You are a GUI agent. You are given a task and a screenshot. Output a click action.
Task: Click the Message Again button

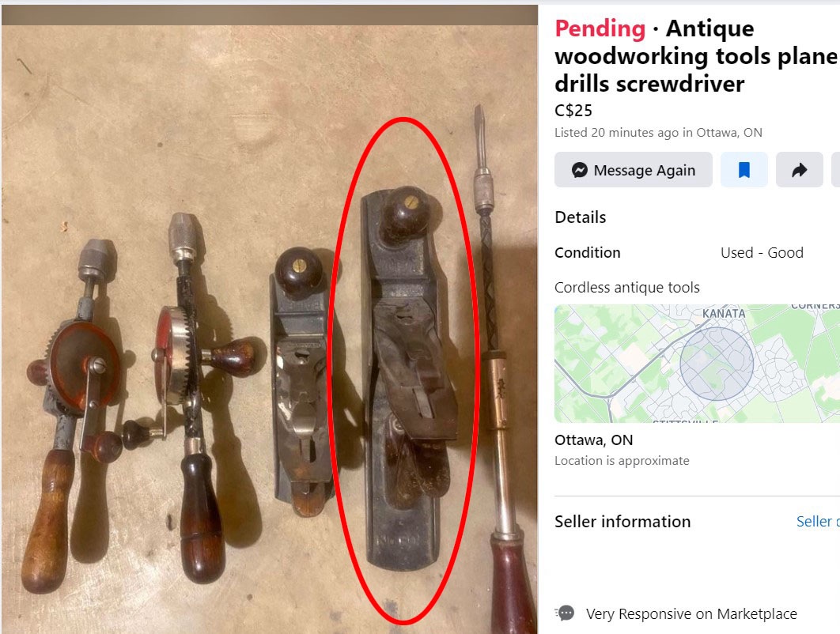[x=634, y=170]
